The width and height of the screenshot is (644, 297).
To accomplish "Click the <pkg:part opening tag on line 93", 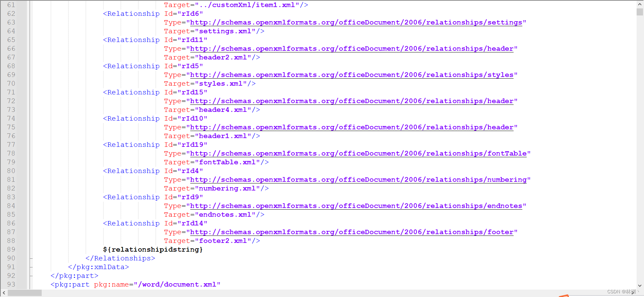I will (70, 285).
